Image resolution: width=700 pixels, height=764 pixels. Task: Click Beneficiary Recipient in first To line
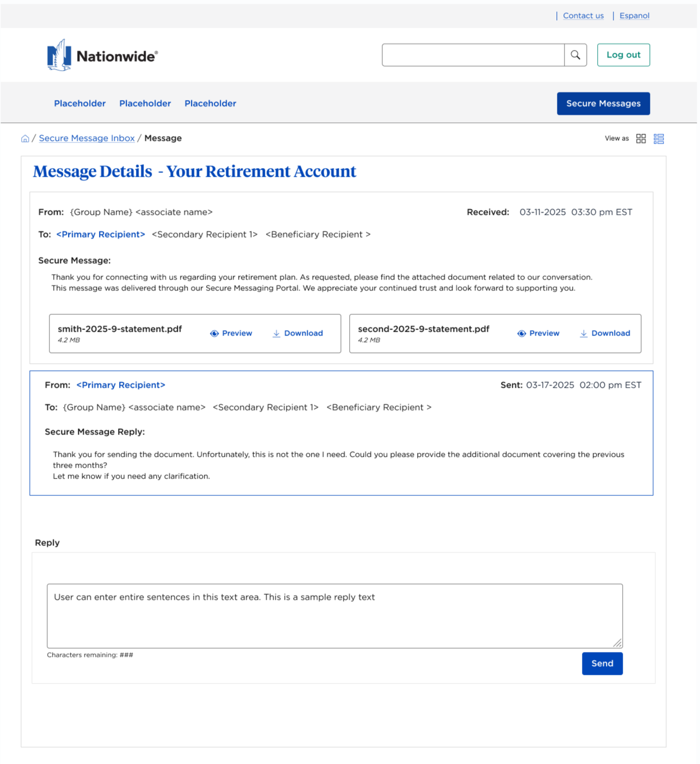tap(318, 234)
